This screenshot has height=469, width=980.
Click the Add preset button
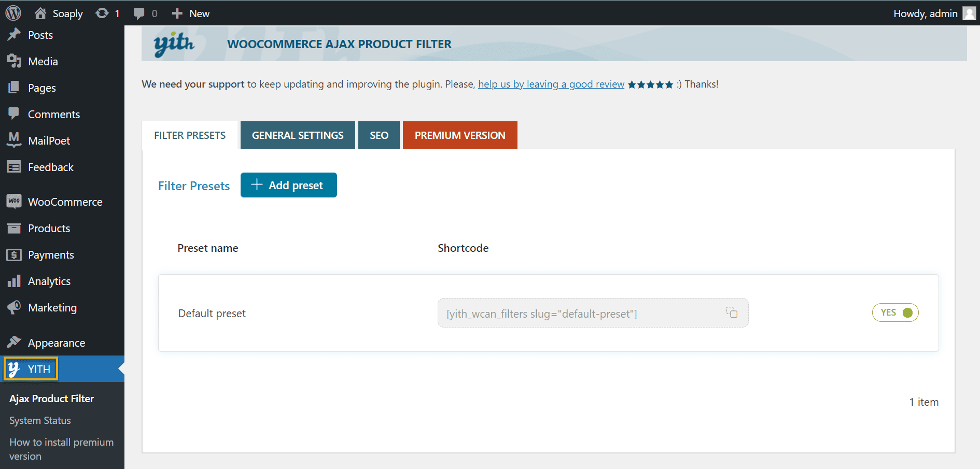pyautogui.click(x=289, y=185)
